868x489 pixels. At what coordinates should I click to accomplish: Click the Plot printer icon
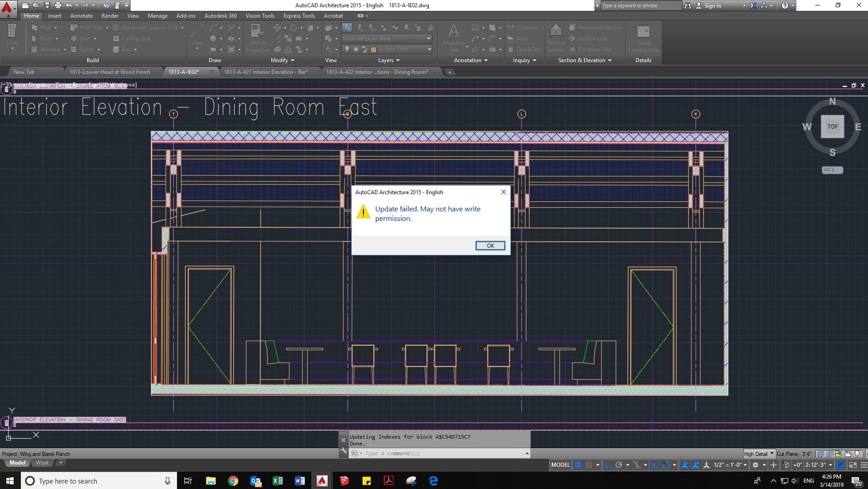pyautogui.click(x=58, y=5)
